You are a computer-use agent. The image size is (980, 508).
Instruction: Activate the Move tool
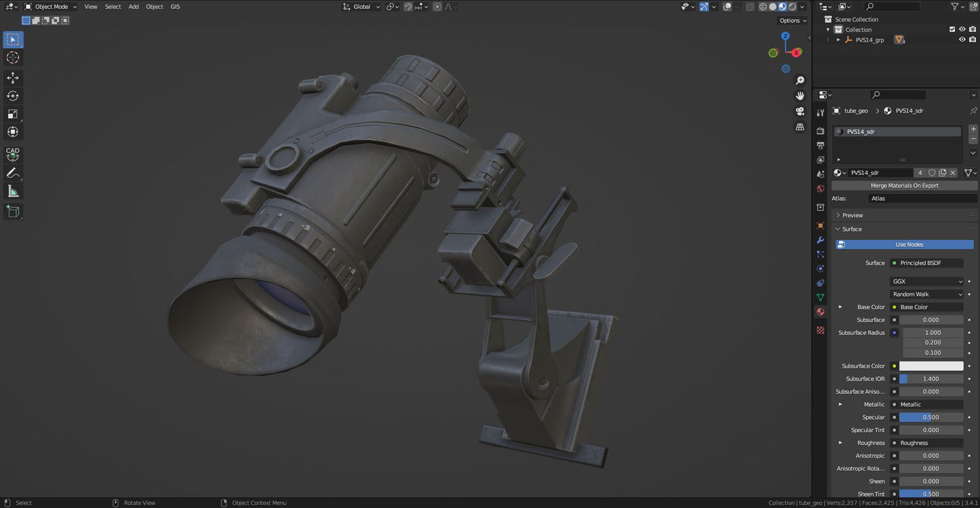13,78
